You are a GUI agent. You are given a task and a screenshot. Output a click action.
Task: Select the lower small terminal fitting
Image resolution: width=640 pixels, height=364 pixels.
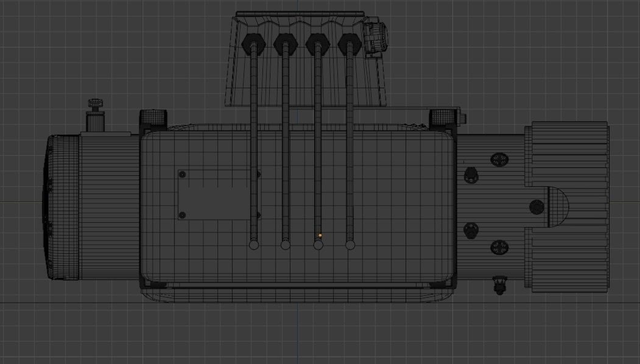pos(471,231)
